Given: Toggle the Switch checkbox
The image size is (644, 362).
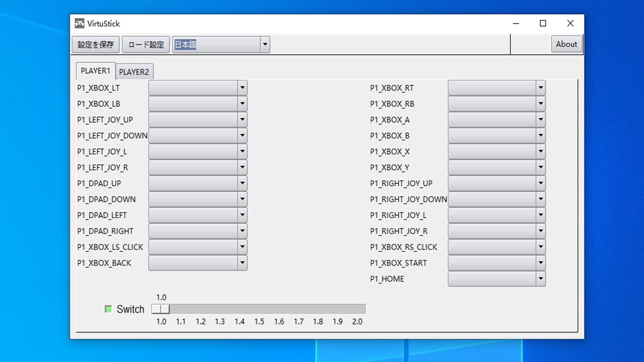Looking at the screenshot, I should coord(108,309).
